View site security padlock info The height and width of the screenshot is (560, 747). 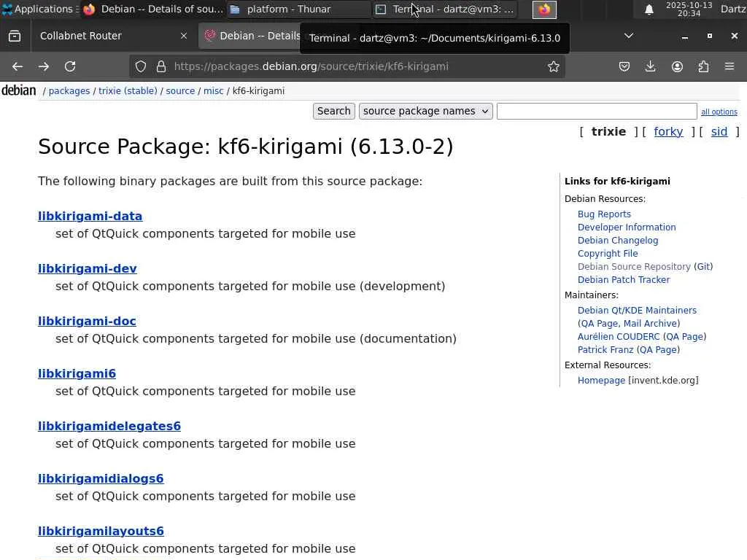[161, 66]
